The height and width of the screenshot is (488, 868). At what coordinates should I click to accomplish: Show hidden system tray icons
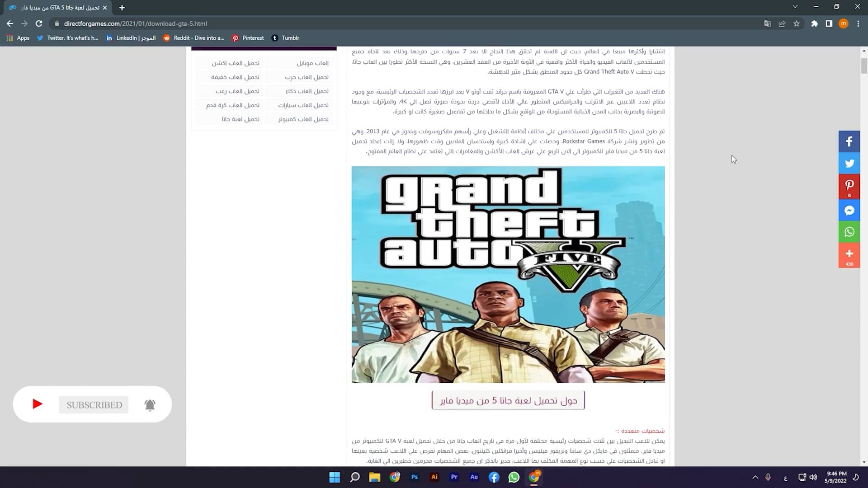point(755,477)
